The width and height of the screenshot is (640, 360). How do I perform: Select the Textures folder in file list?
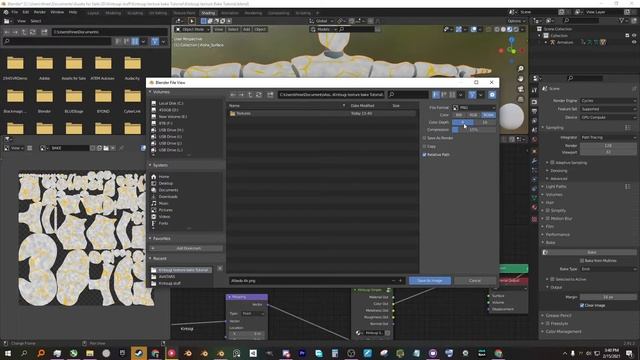pos(322,113)
